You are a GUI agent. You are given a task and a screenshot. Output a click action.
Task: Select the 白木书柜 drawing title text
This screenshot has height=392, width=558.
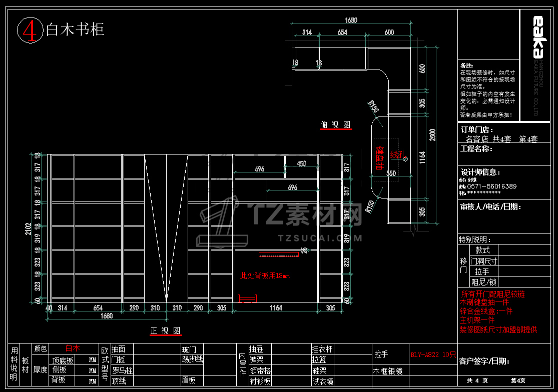pos(75,29)
